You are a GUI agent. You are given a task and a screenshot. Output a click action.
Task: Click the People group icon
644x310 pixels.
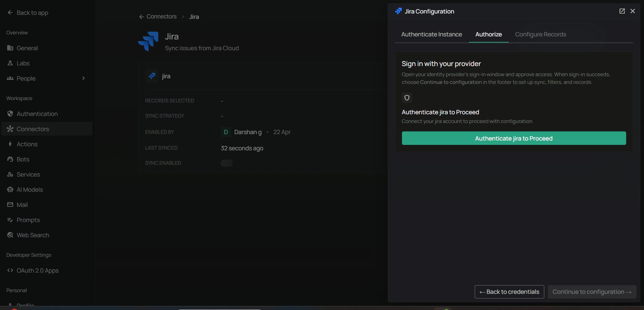[10, 78]
